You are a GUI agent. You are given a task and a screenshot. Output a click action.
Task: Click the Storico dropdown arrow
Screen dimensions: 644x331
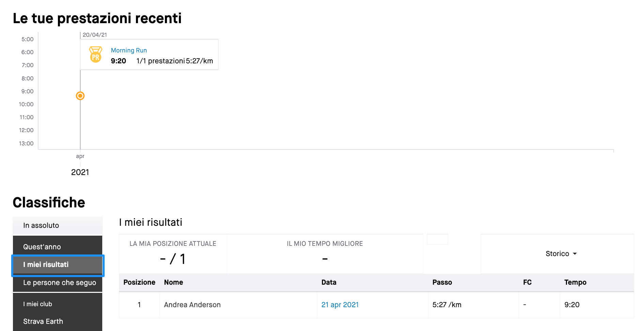575,254
